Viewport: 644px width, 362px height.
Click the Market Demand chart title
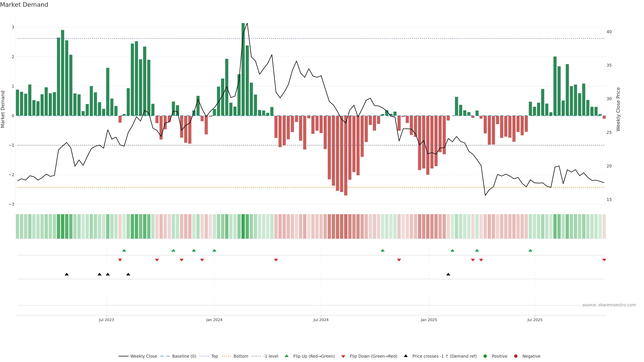tap(24, 5)
